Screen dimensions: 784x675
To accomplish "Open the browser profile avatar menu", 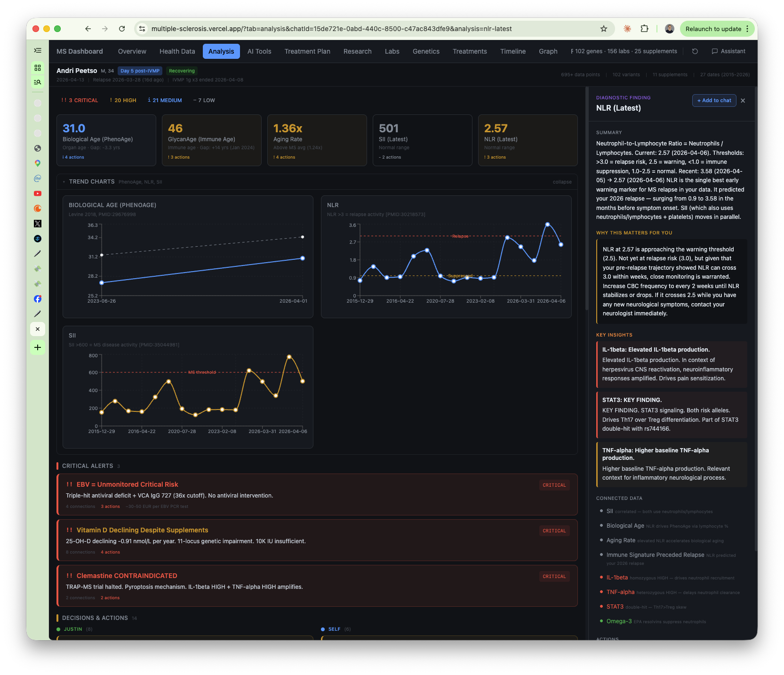I will point(669,29).
